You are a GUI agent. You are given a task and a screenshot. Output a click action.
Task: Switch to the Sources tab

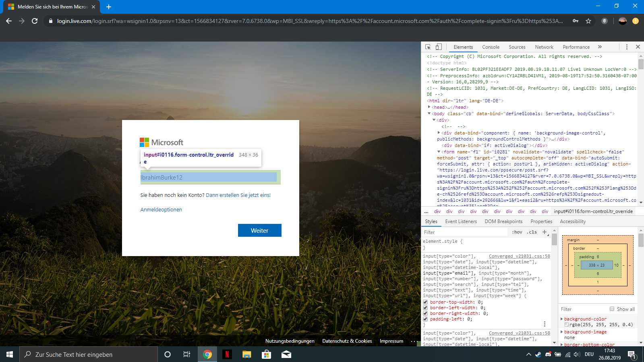[x=517, y=47]
